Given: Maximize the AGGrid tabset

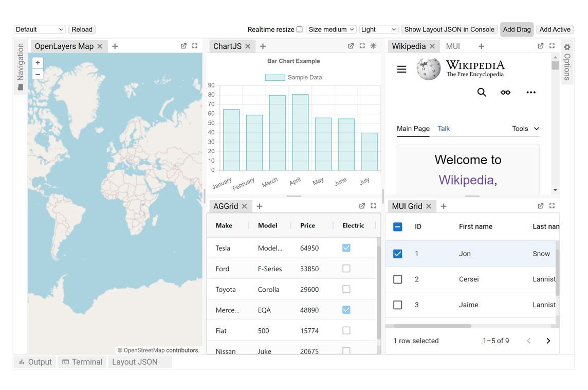Looking at the screenshot, I should click(x=373, y=206).
